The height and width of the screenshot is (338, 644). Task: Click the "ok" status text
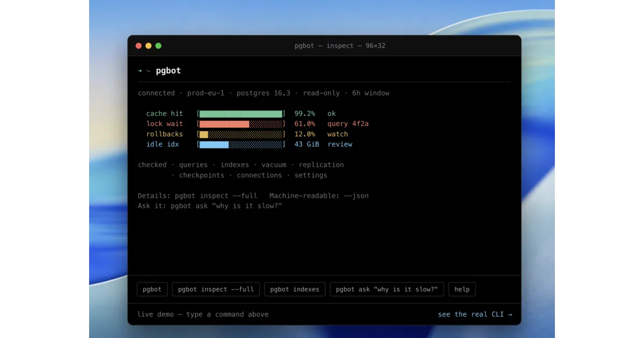coord(332,114)
